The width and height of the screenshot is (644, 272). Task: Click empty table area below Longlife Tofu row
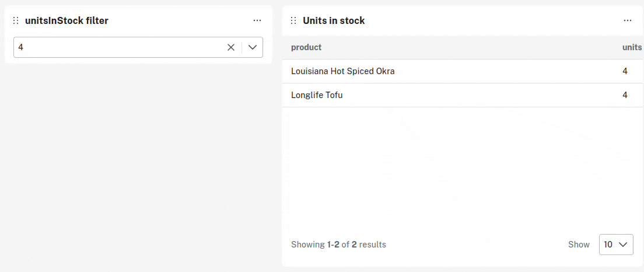click(463, 169)
